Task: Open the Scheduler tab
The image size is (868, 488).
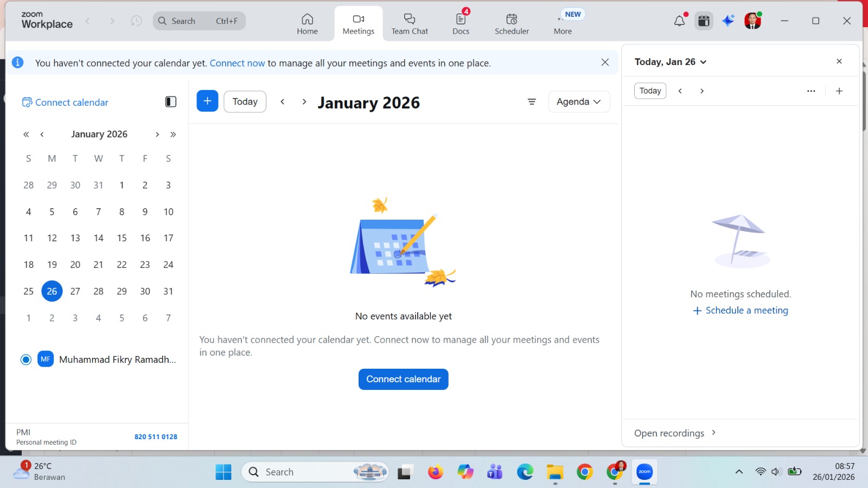Action: (512, 23)
